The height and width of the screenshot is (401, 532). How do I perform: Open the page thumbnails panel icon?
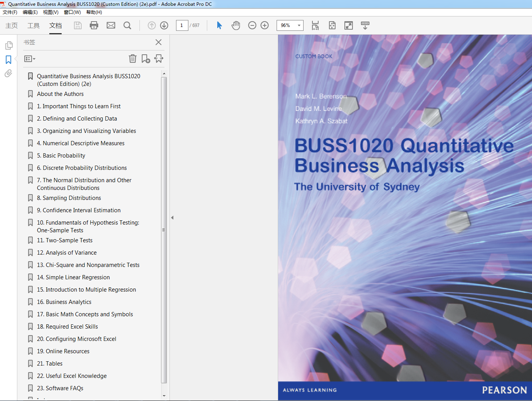(x=8, y=45)
